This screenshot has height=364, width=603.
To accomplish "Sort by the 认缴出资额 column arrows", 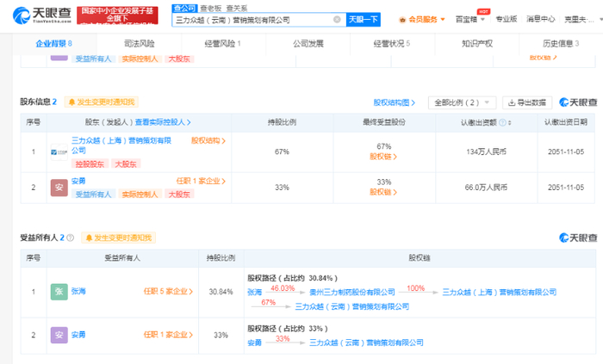I will coord(510,123).
